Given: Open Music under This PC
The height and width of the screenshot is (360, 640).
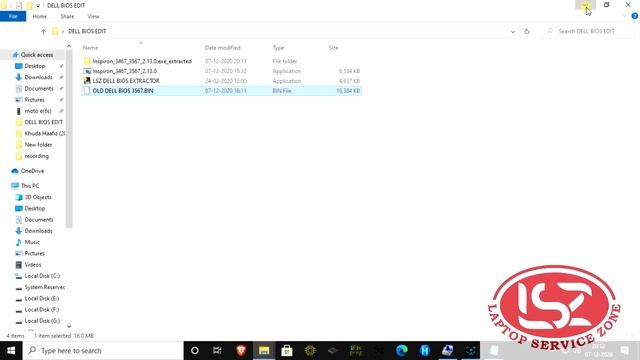Looking at the screenshot, I should pyautogui.click(x=32, y=242).
